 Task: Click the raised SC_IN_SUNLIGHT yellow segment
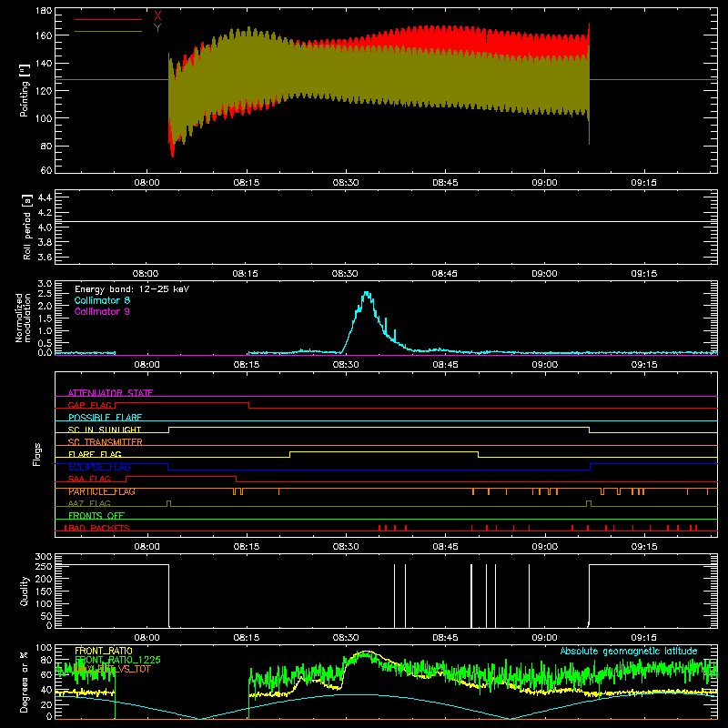tap(379, 427)
